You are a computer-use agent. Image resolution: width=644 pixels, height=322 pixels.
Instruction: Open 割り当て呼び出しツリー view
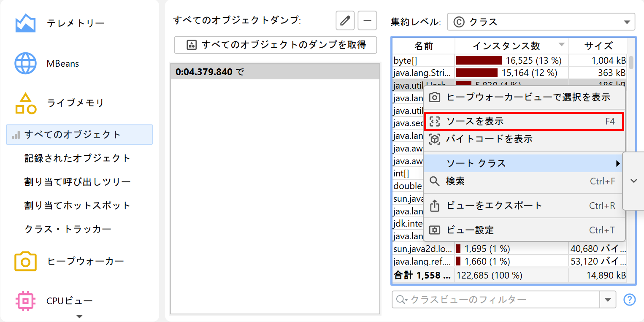click(x=78, y=182)
